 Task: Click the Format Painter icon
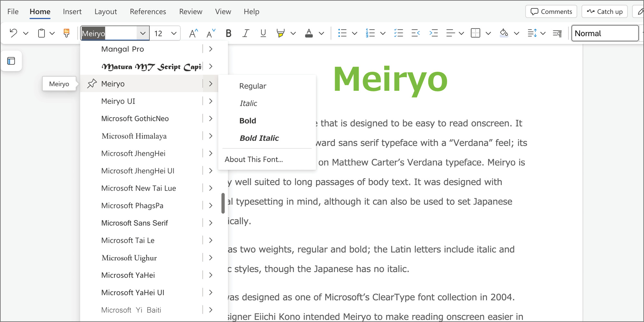(67, 33)
